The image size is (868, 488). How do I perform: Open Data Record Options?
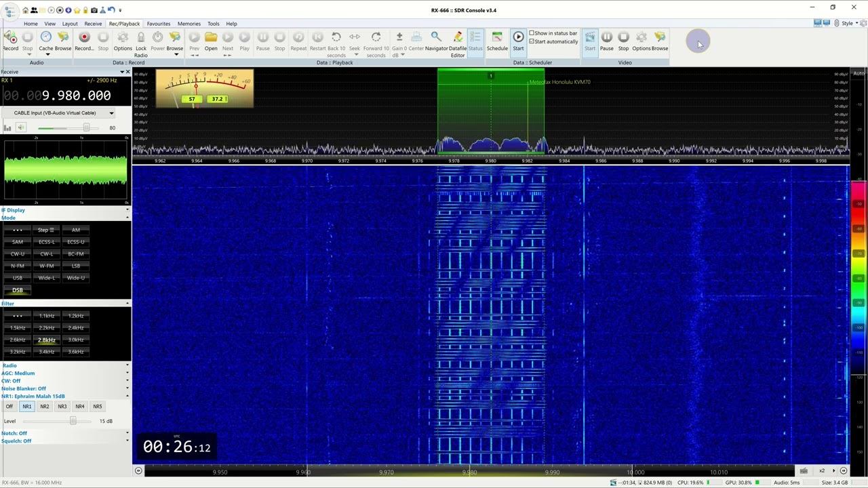[123, 41]
